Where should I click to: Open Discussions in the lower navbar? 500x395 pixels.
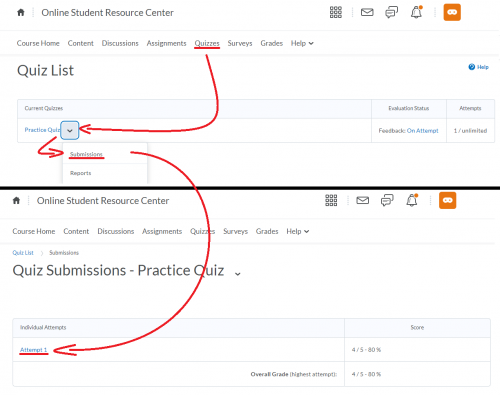116,231
